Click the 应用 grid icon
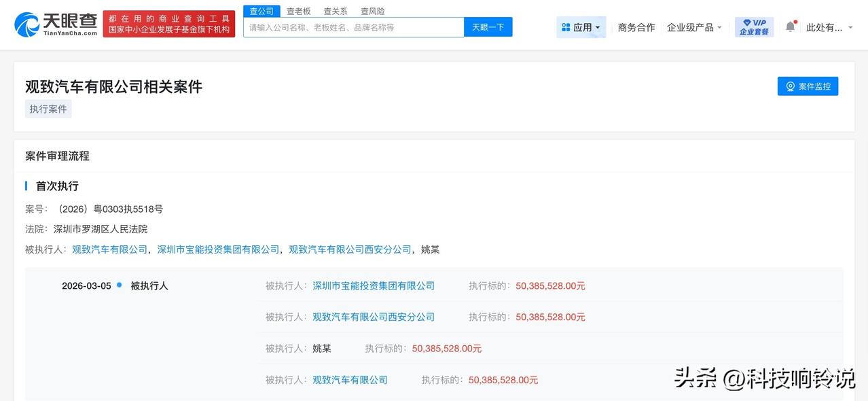This screenshot has width=868, height=401. tap(566, 27)
